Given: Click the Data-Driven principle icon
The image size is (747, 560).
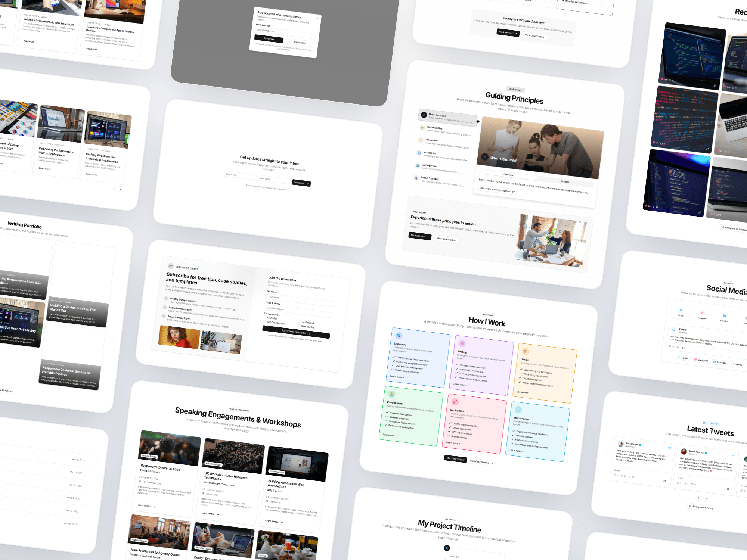Looking at the screenshot, I should [x=418, y=165].
